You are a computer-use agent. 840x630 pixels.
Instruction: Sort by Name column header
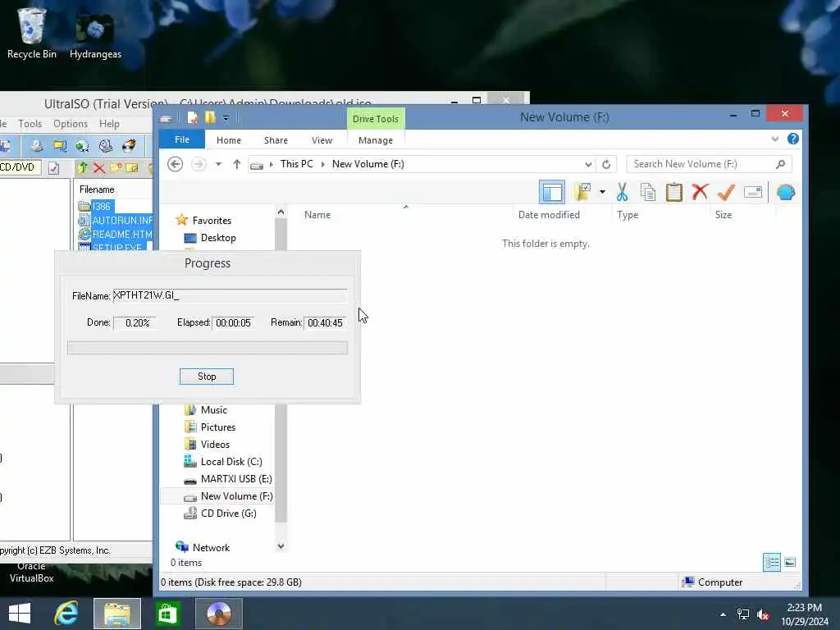pyautogui.click(x=317, y=215)
